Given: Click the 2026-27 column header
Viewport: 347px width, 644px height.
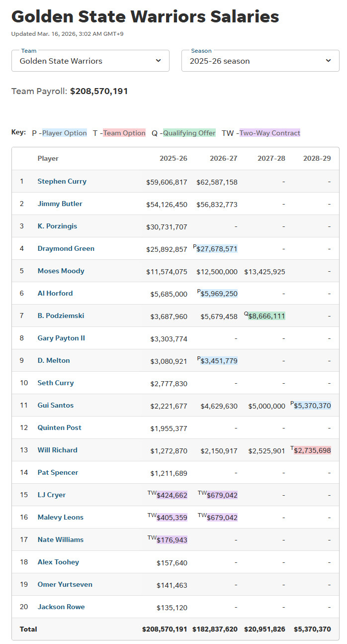Looking at the screenshot, I should pyautogui.click(x=223, y=158).
